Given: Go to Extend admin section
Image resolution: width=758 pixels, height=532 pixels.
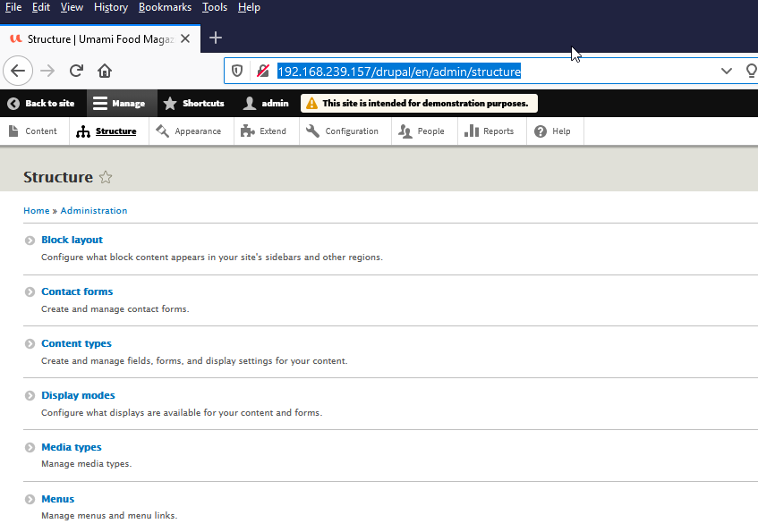Looking at the screenshot, I should [x=263, y=131].
